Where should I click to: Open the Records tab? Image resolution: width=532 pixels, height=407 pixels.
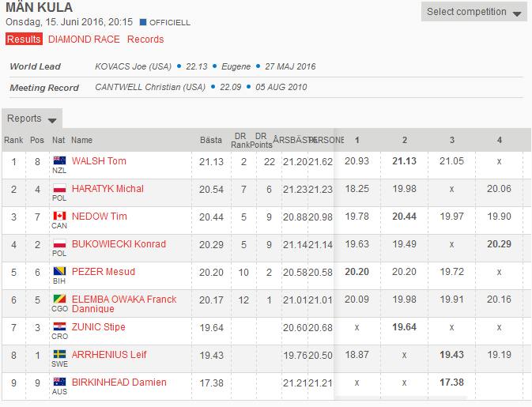pos(145,39)
